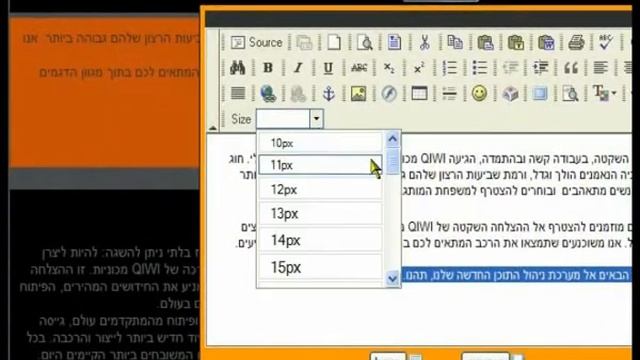Image resolution: width=640 pixels, height=360 pixels.
Task: Insert a table with the table icon
Action: pos(419,93)
